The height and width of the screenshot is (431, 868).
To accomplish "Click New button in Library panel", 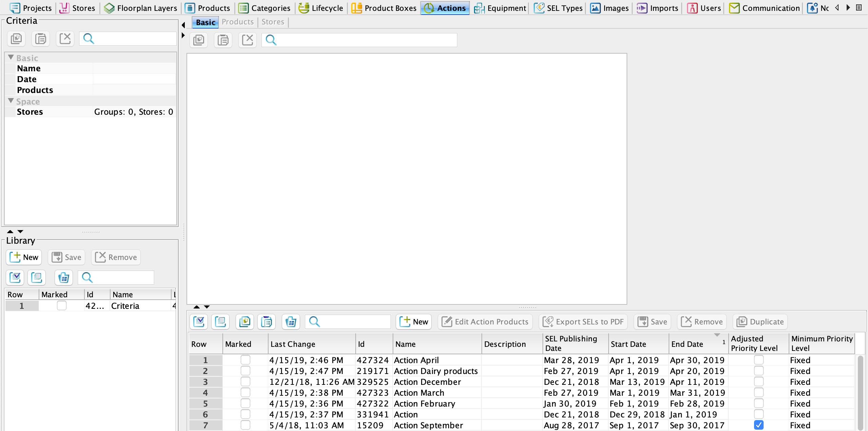I will (x=24, y=257).
